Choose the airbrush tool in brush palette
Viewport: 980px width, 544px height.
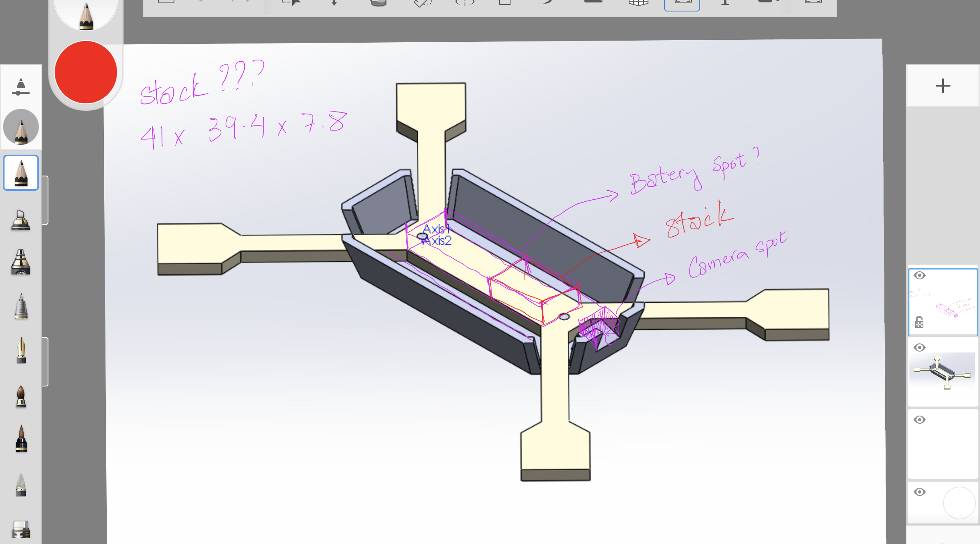pyautogui.click(x=21, y=263)
